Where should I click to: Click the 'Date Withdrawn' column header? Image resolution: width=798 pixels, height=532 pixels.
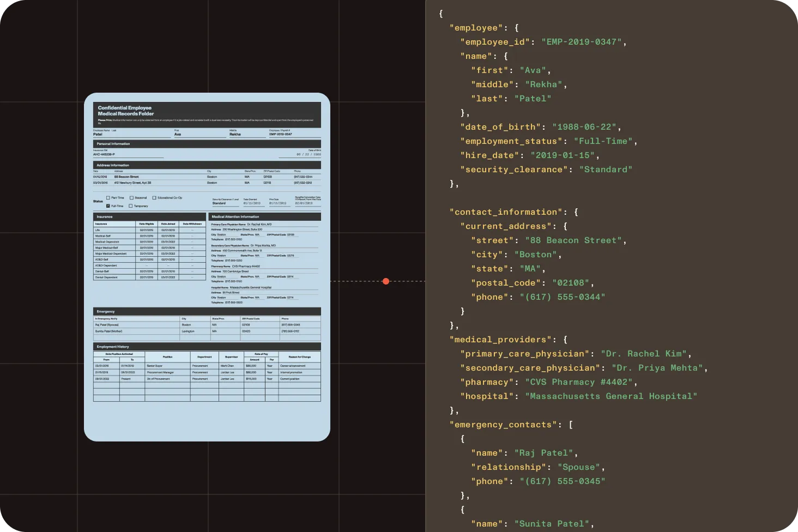pos(192,224)
